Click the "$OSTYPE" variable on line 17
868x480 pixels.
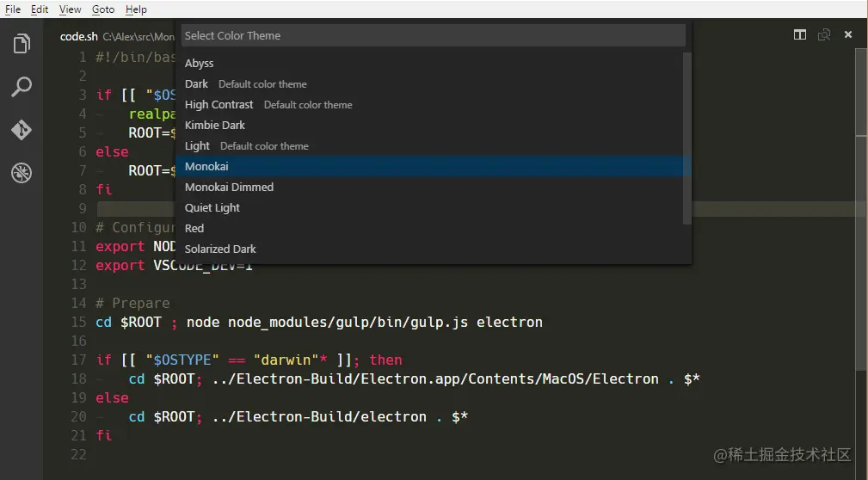point(182,360)
